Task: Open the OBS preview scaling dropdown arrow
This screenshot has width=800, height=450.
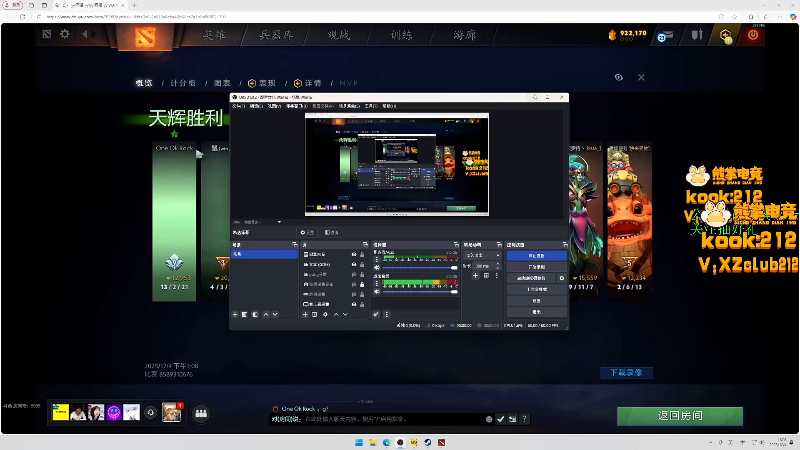Action: point(279,222)
